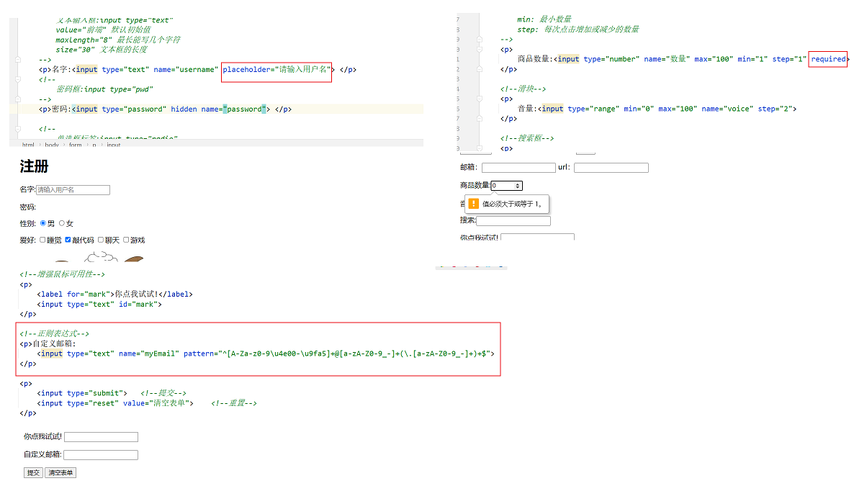Click the 提交 submit button

33,473
